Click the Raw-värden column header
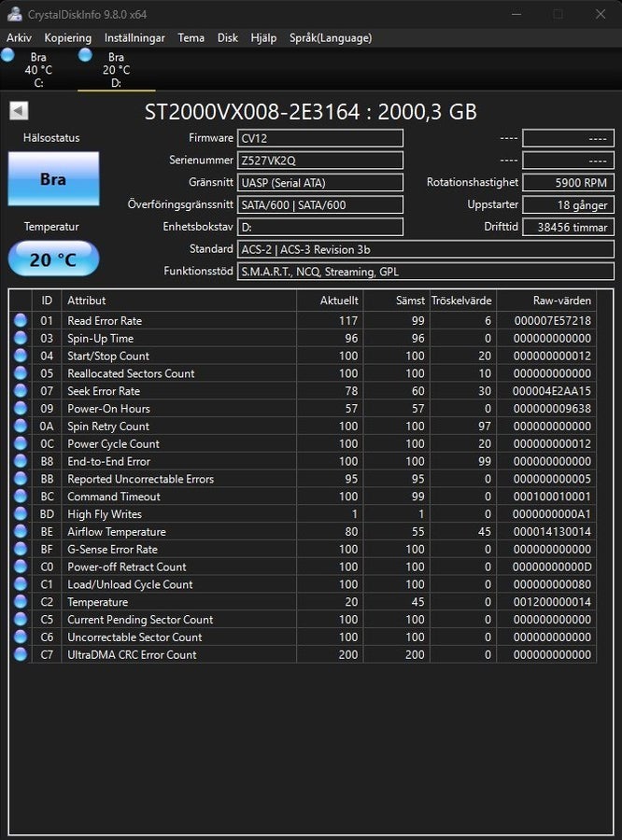This screenshot has height=840, width=622. 546,301
